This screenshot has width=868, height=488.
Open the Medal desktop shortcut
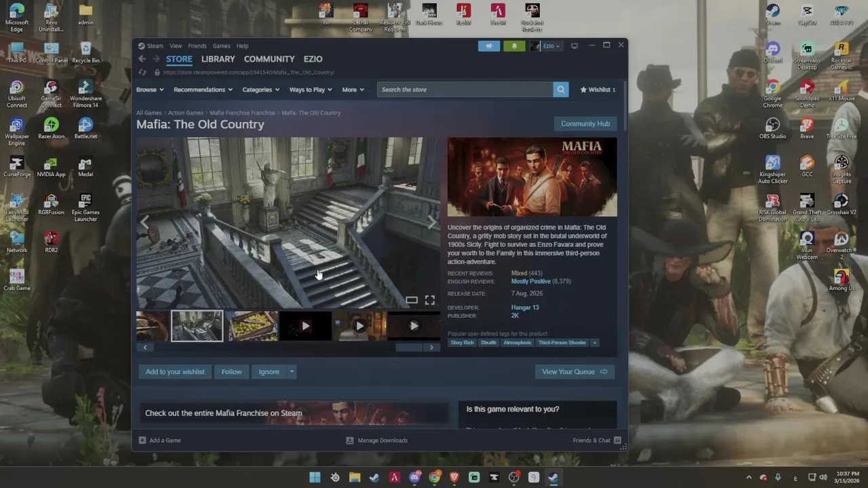click(x=85, y=167)
